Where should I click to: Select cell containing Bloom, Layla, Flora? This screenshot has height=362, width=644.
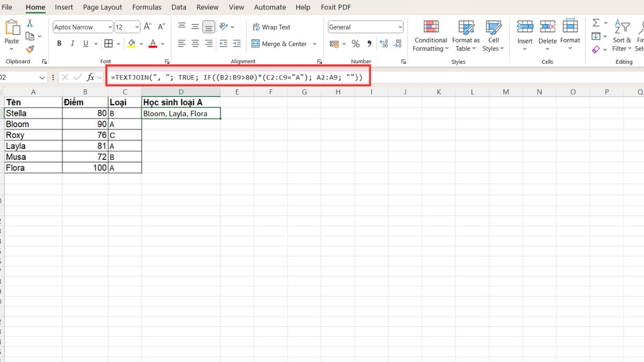pos(181,114)
